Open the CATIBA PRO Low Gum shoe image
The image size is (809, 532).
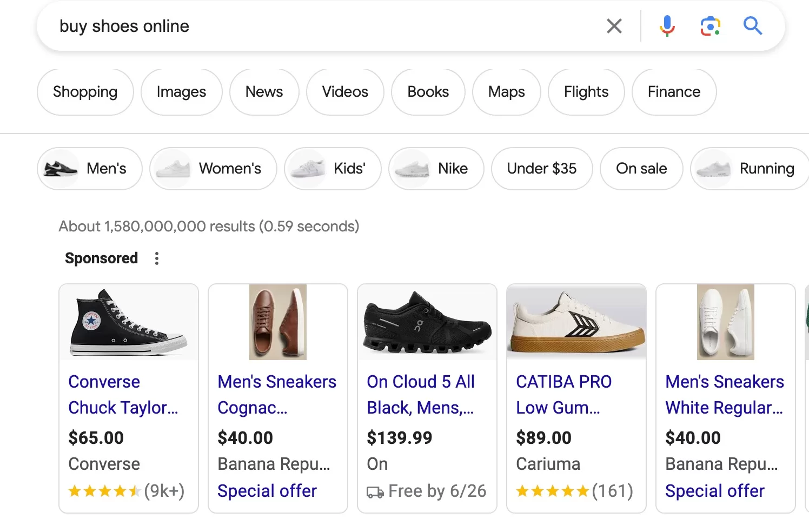(576, 322)
